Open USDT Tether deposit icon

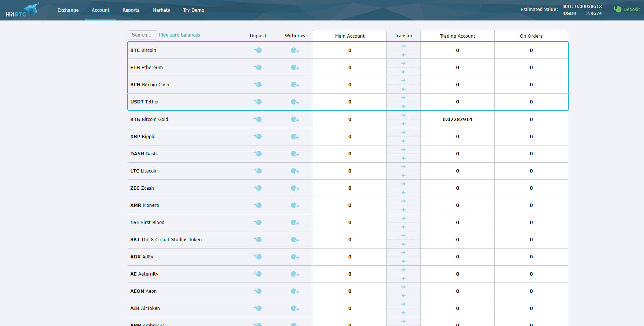coord(258,102)
